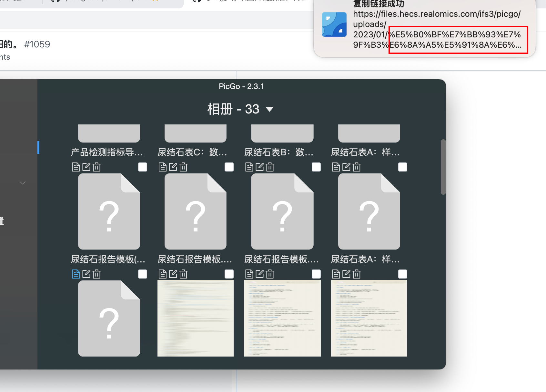Viewport: 546px width, 392px height.
Task: Copy link of 尿结石表C item
Action: [163, 167]
